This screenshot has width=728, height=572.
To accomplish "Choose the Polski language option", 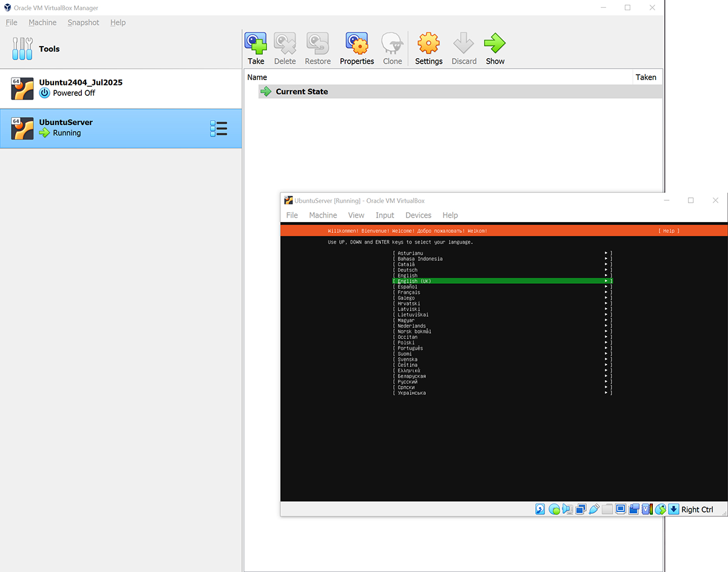I will tap(502, 343).
